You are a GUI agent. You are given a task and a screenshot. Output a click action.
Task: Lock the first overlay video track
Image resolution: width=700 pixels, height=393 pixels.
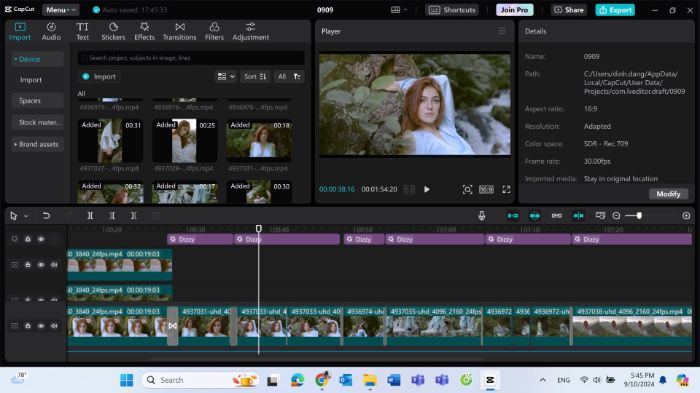click(28, 265)
